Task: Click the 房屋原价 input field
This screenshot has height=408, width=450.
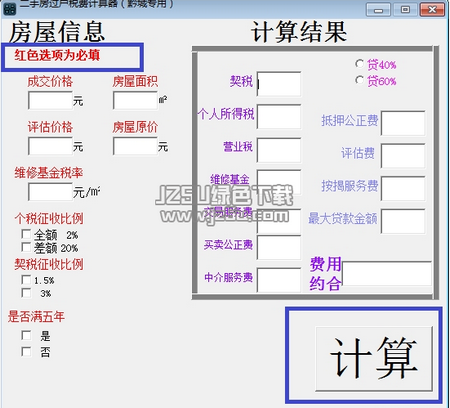Action: [135, 146]
